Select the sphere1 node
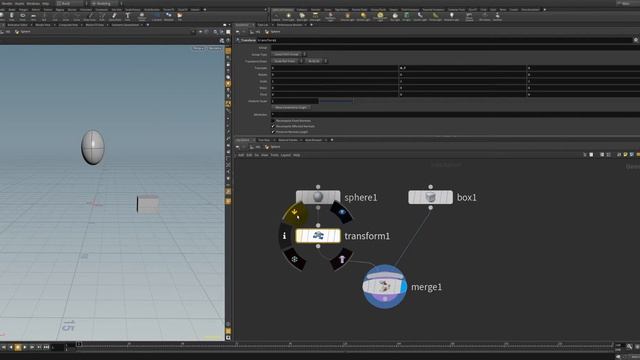Viewport: 640px width, 360px height. tap(318, 197)
